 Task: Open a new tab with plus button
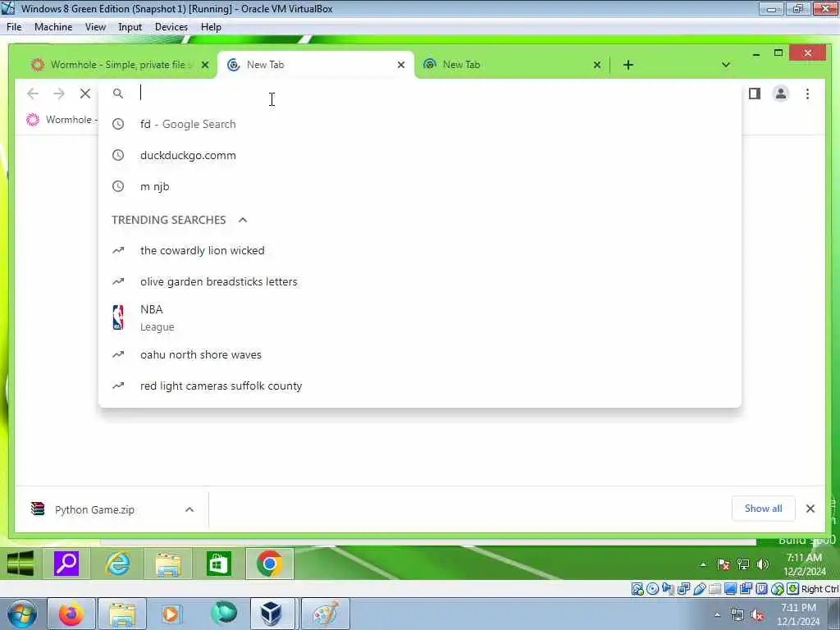628,65
